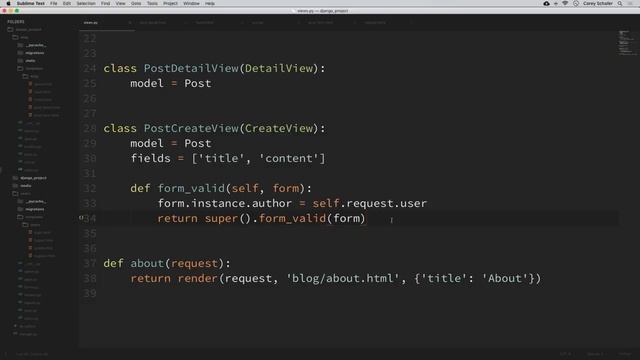Open the Edit menu
The height and width of the screenshot is (360, 640).
67,3
